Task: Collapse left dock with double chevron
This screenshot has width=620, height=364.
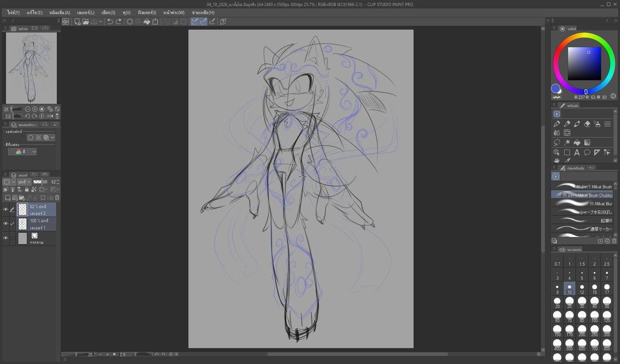Action: point(4,21)
